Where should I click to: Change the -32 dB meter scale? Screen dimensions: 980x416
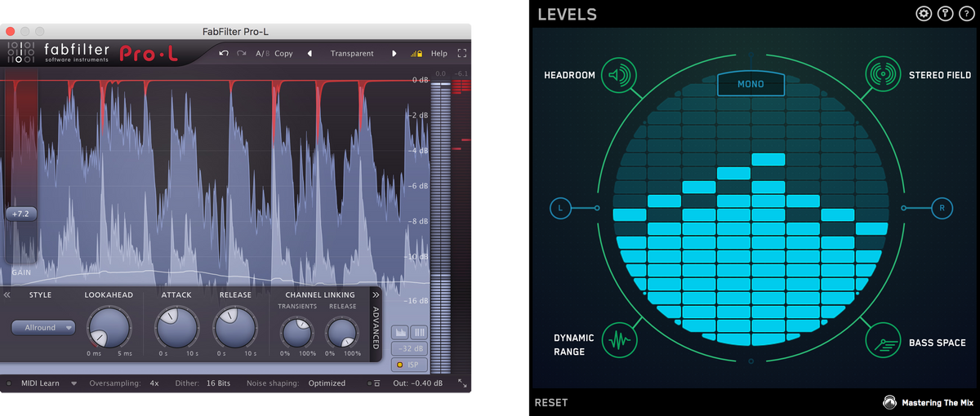coord(410,349)
